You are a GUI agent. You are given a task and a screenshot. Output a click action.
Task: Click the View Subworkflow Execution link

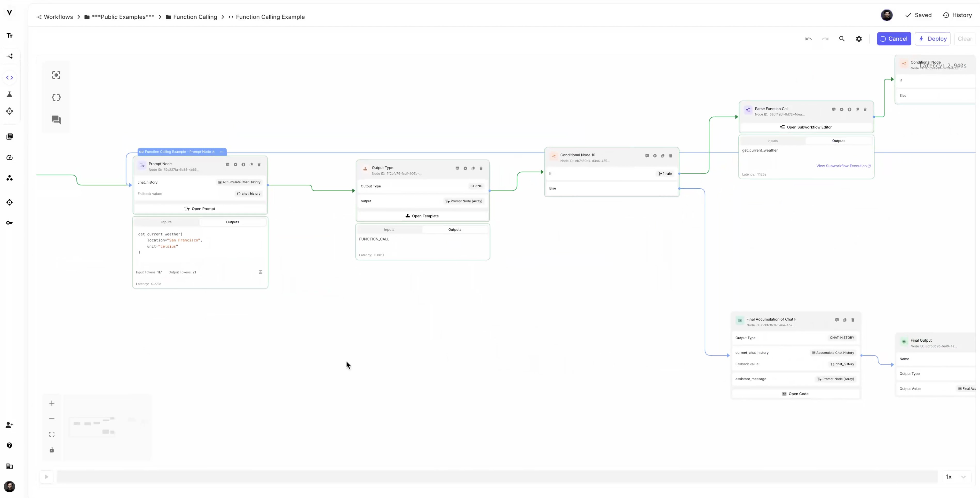843,166
